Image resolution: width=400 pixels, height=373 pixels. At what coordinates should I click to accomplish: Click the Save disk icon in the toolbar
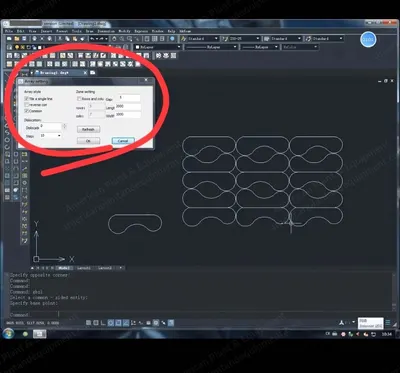24,39
